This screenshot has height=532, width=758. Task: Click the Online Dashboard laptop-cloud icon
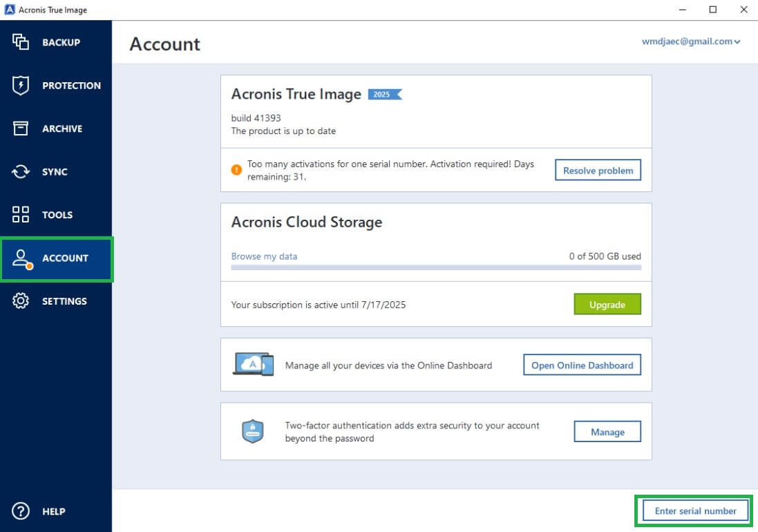coord(254,365)
